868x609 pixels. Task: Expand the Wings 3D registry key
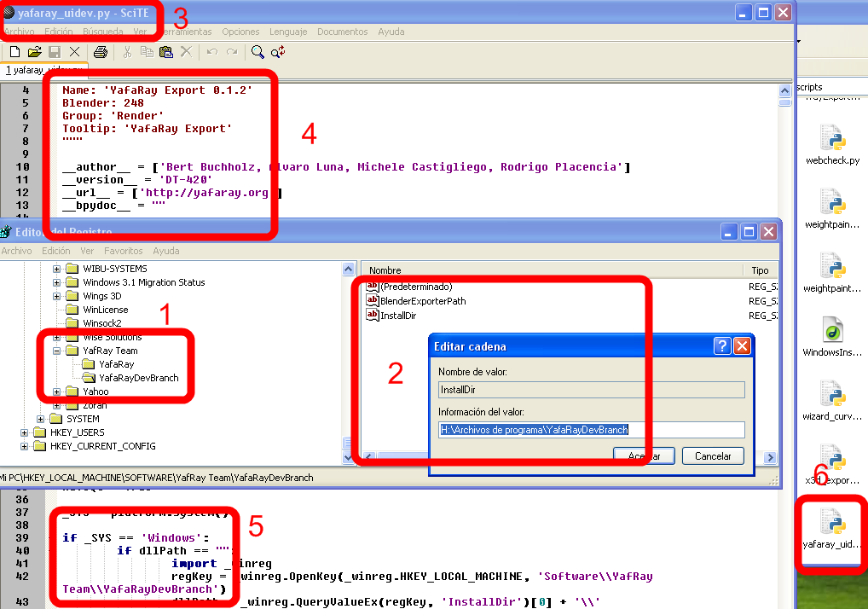coord(56,296)
